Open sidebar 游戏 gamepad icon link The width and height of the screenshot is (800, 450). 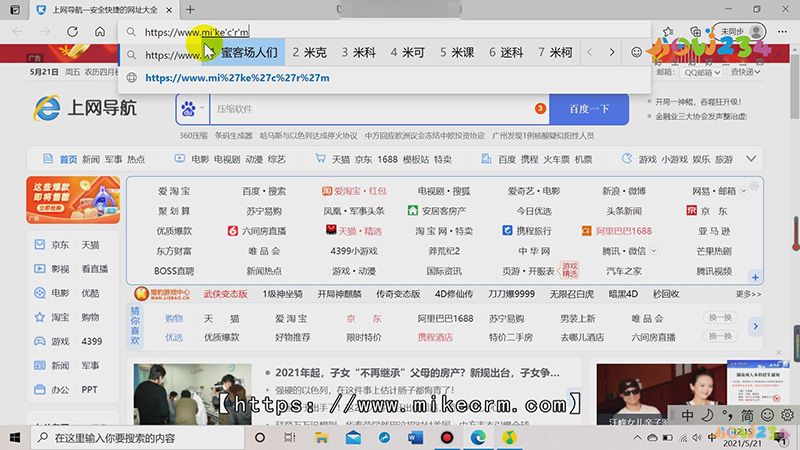tap(40, 341)
